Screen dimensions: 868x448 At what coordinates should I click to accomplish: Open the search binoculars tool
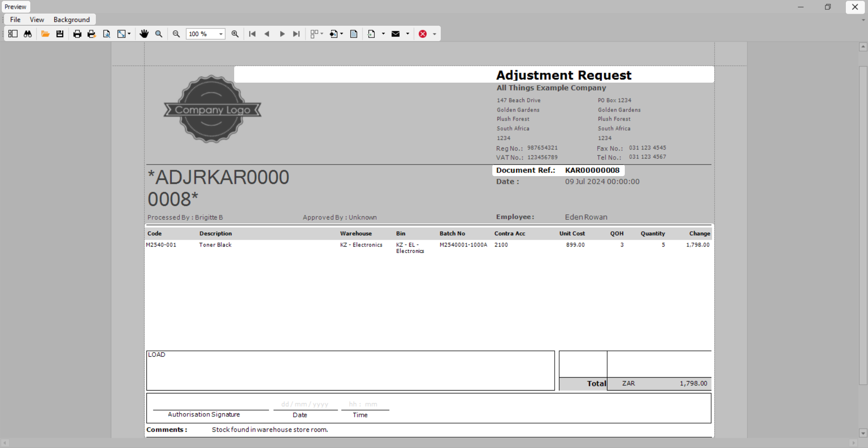[28, 34]
